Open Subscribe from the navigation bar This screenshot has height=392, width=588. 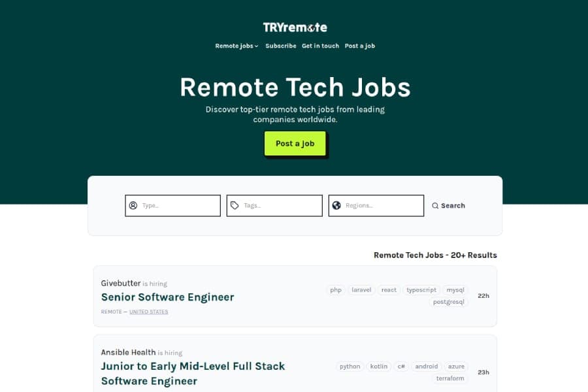[281, 46]
